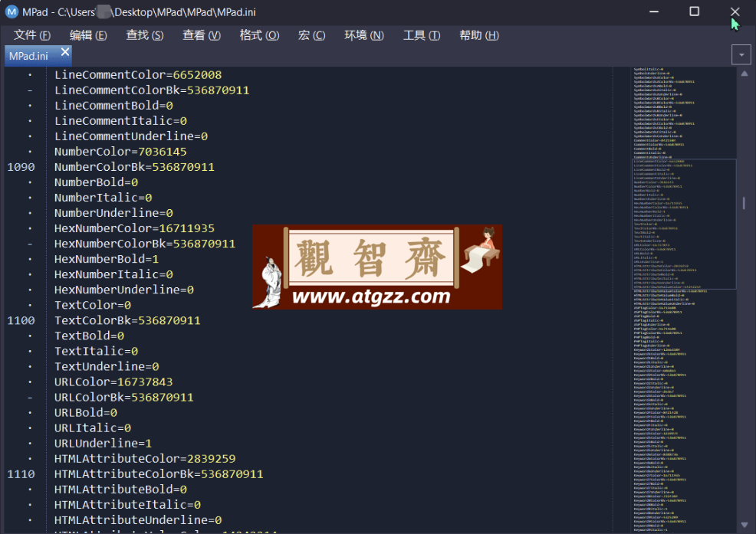Click the URLUnderline=1 line

pyautogui.click(x=104, y=444)
